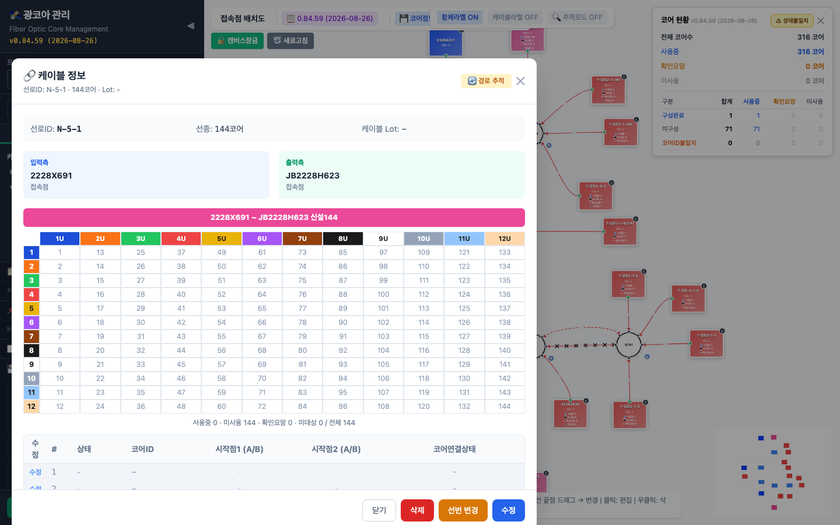Click 수정 link in core row 1
The image size is (840, 525).
pos(35,472)
